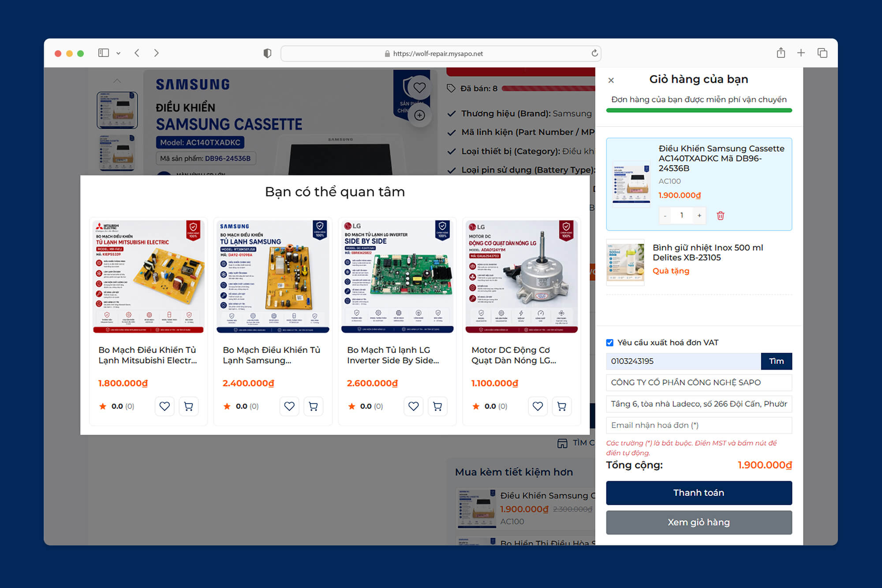The height and width of the screenshot is (588, 882).
Task: Click the Xem giỏ hàng button
Action: 699,522
